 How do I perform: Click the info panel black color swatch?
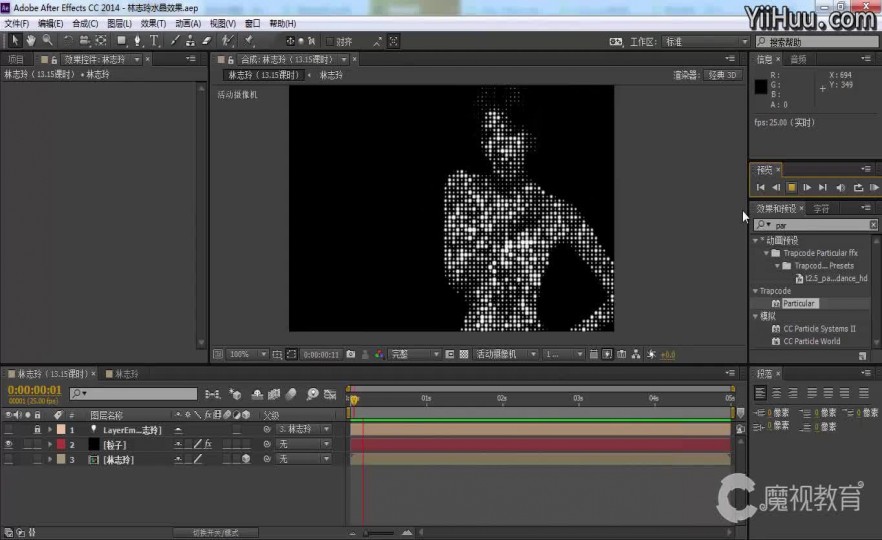tap(760, 87)
